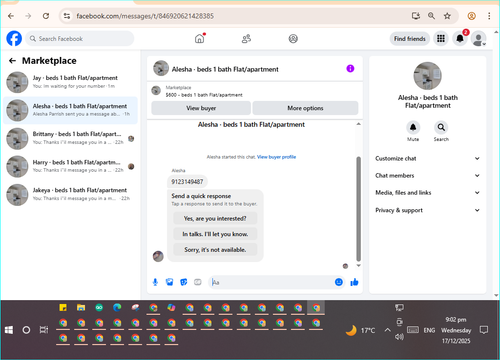Open Chrome profile icon
The height and width of the screenshot is (360, 500).
471,16
